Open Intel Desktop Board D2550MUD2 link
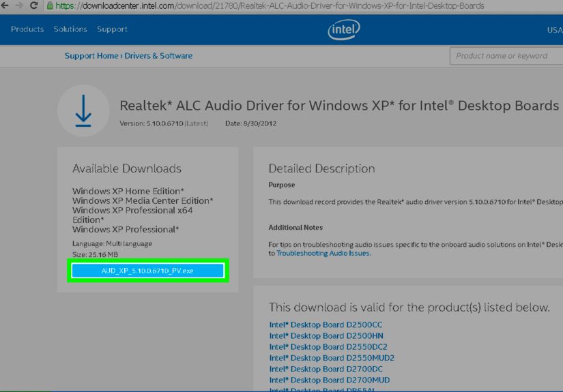This screenshot has height=392, width=563. (332, 358)
